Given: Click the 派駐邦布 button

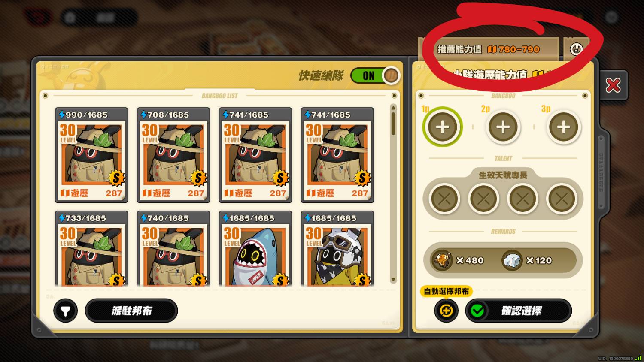Looking at the screenshot, I should [131, 311].
